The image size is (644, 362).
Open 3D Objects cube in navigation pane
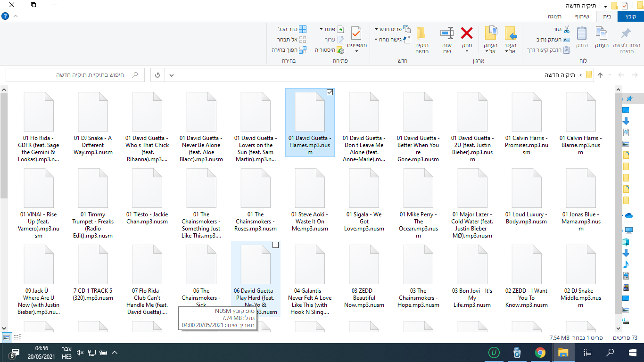[626, 242]
